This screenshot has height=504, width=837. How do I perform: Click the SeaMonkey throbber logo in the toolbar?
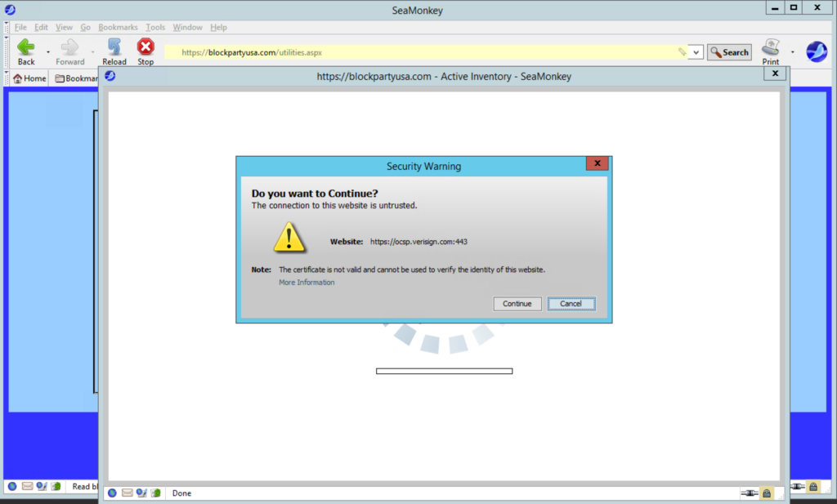pyautogui.click(x=817, y=51)
